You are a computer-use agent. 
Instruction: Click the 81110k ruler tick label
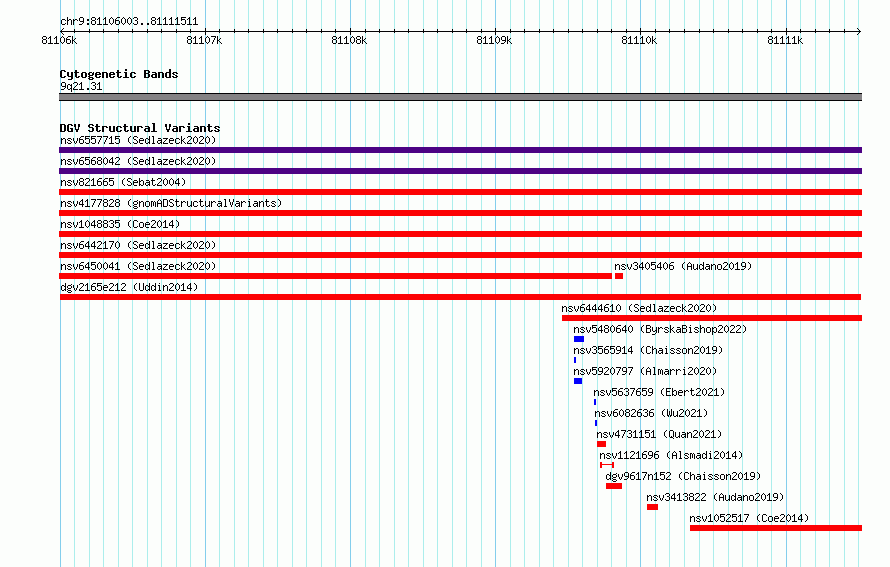click(x=639, y=40)
